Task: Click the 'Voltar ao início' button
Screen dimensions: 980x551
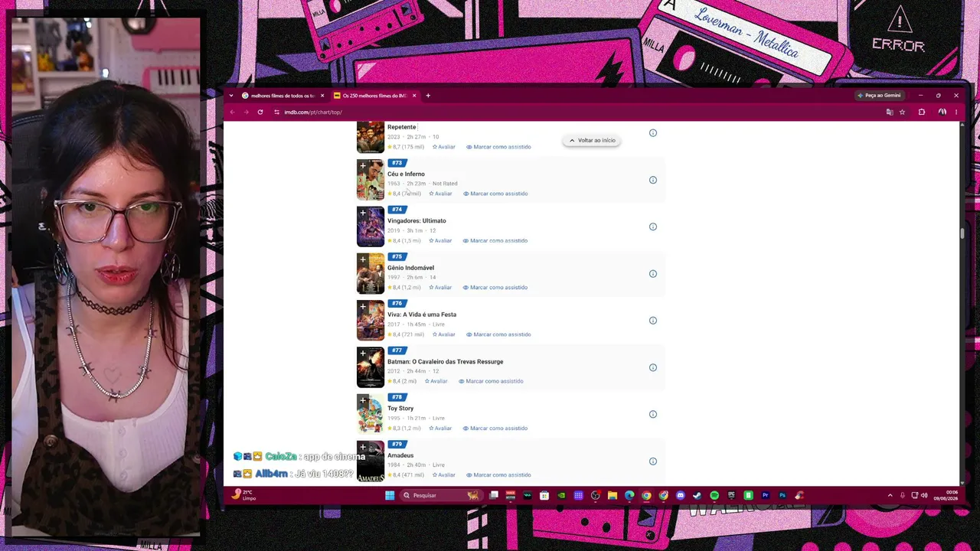Action: pyautogui.click(x=592, y=141)
